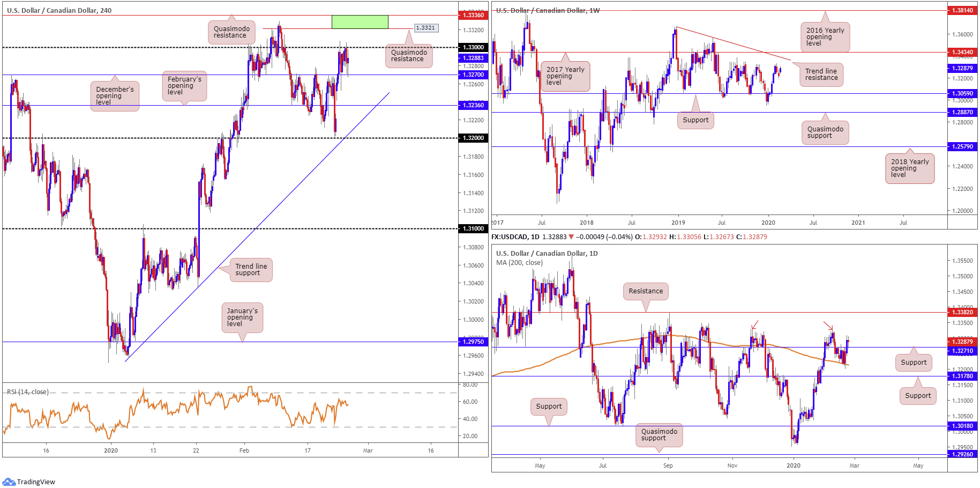Click the 1.38140 price tag on weekly chart

962,10
